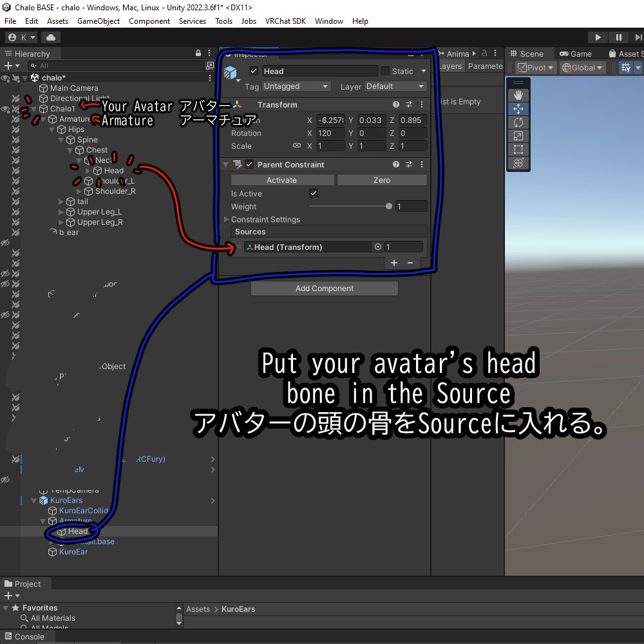
Task: Toggle visibility eye for Chalo1 row
Action: 5,109
